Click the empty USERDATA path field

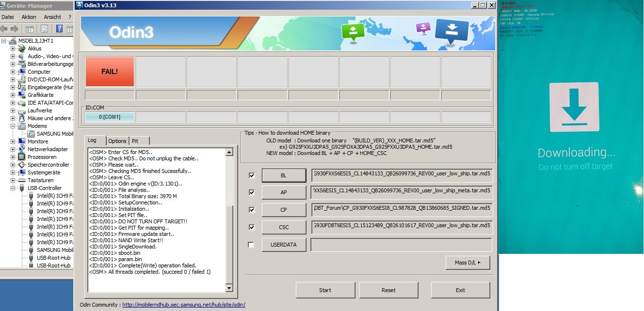tap(402, 245)
